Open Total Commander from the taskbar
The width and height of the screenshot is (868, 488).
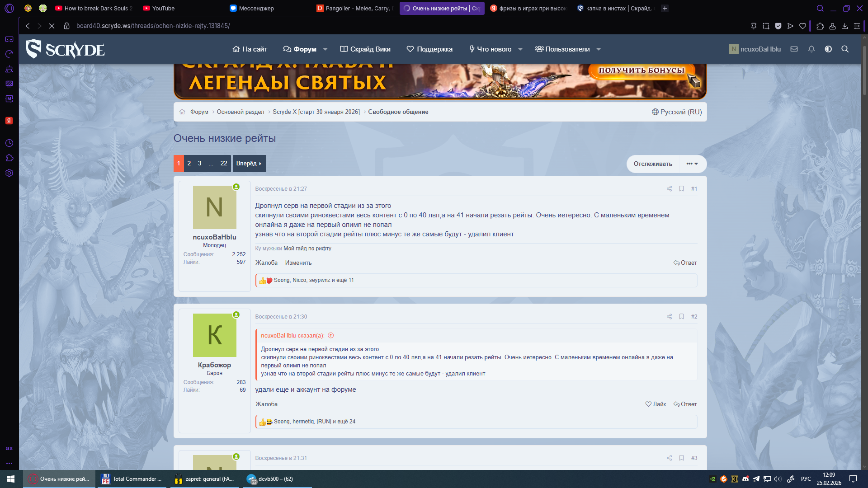[x=132, y=479]
